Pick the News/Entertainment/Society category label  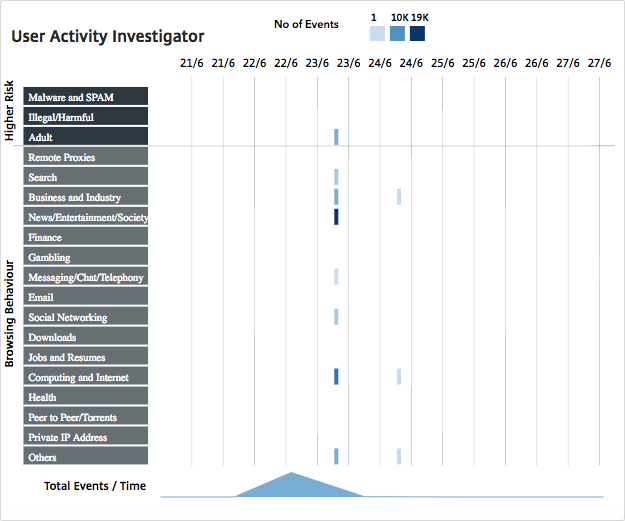86,217
